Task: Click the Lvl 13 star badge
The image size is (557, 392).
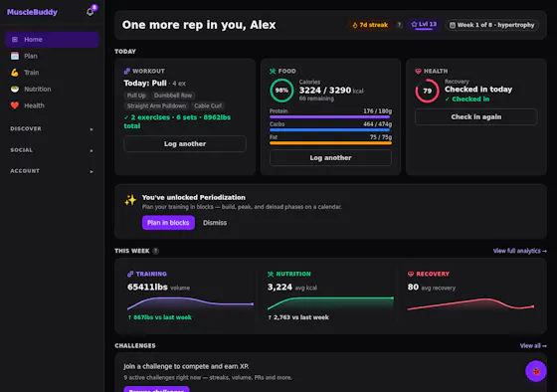Action: point(424,25)
